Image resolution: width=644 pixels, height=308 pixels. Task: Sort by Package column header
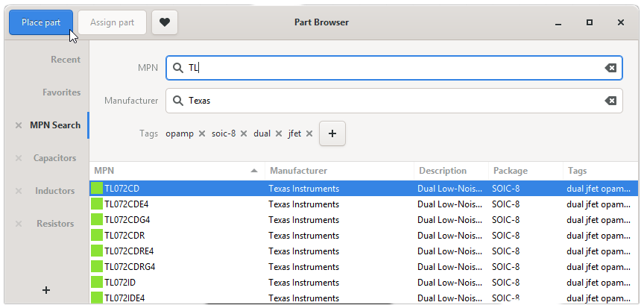525,171
